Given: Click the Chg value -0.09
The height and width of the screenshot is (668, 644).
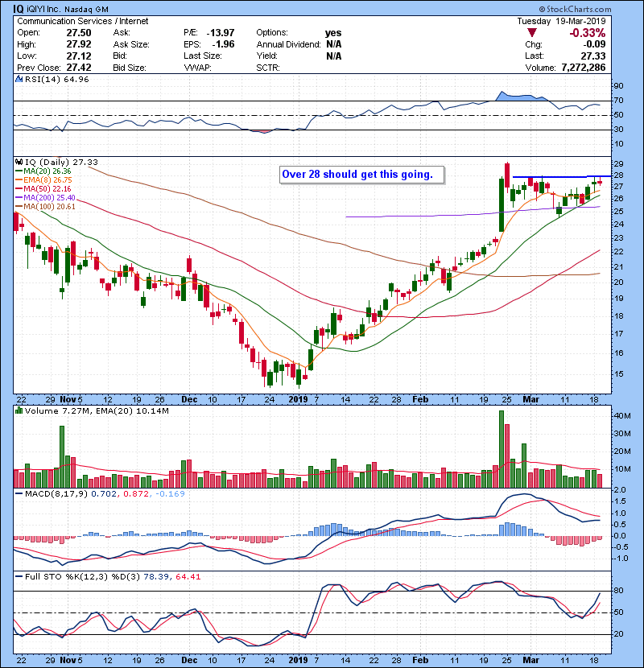Looking at the screenshot, I should pyautogui.click(x=594, y=44).
